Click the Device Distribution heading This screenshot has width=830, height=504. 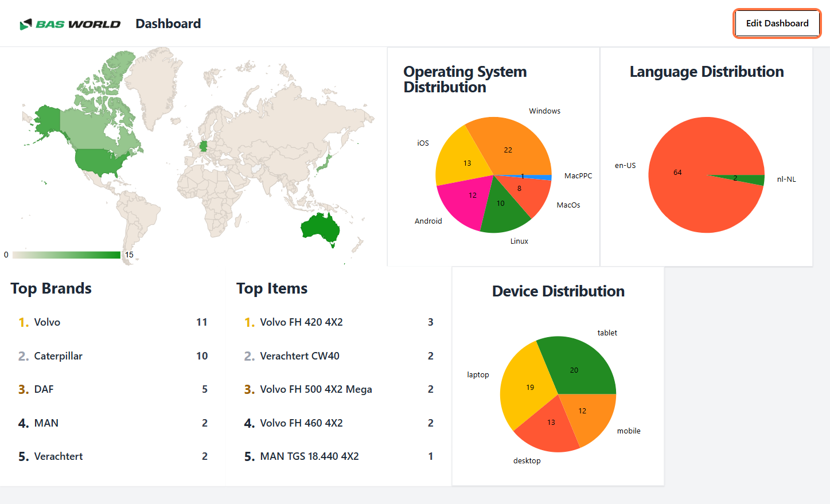point(558,291)
